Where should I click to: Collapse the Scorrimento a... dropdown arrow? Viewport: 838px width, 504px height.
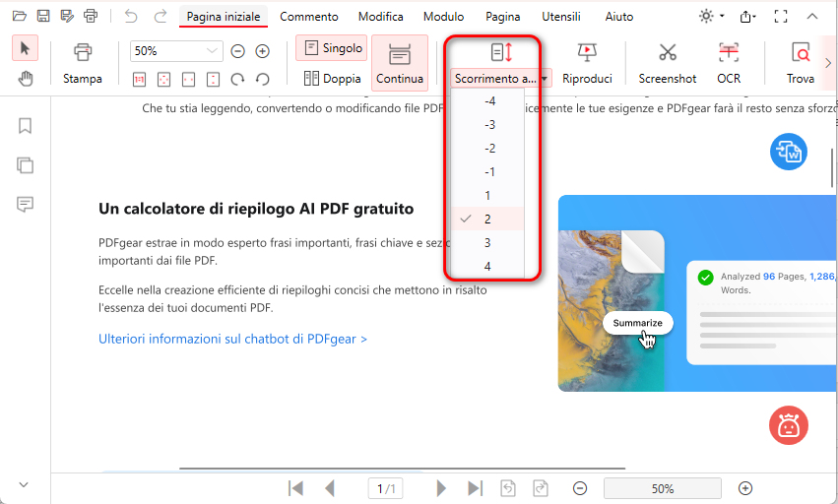coord(544,79)
